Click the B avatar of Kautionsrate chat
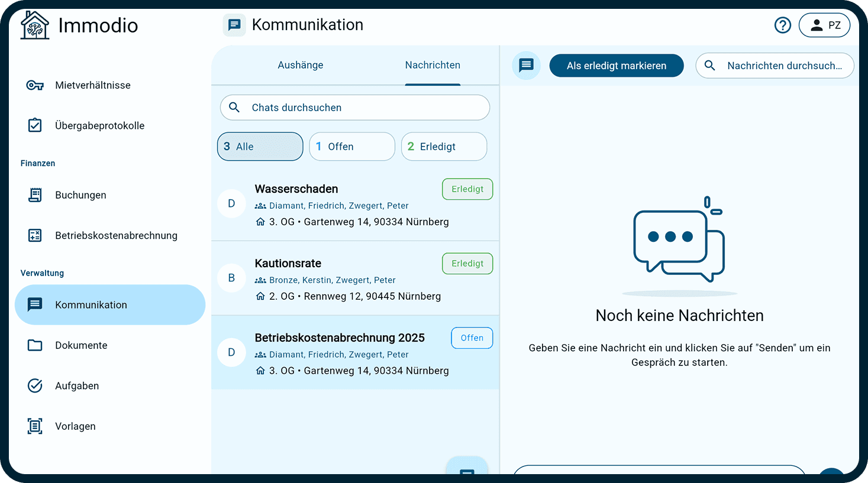Screen dimensions: 868x483 [x=231, y=278]
